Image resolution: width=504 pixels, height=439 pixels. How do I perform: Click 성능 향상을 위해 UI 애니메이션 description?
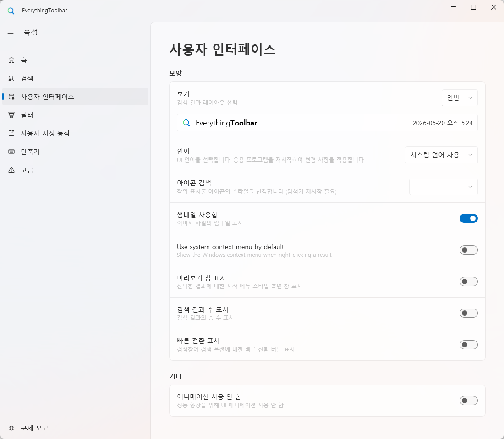pyautogui.click(x=230, y=405)
